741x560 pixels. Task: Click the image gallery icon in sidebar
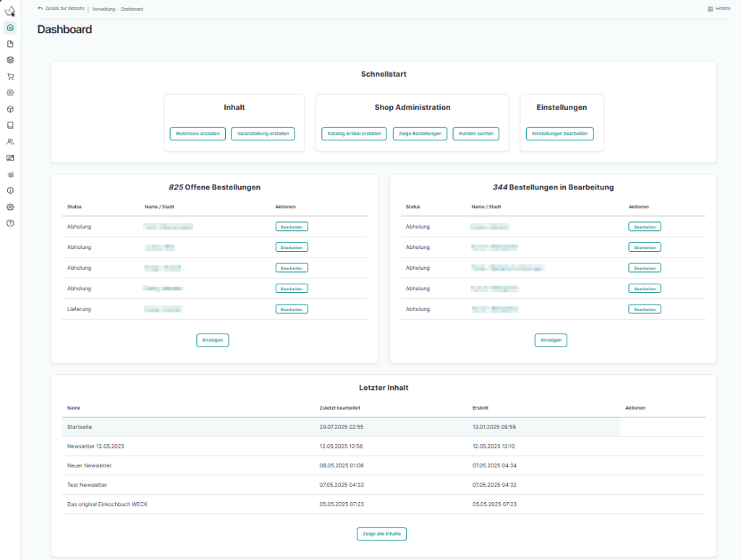pyautogui.click(x=10, y=158)
